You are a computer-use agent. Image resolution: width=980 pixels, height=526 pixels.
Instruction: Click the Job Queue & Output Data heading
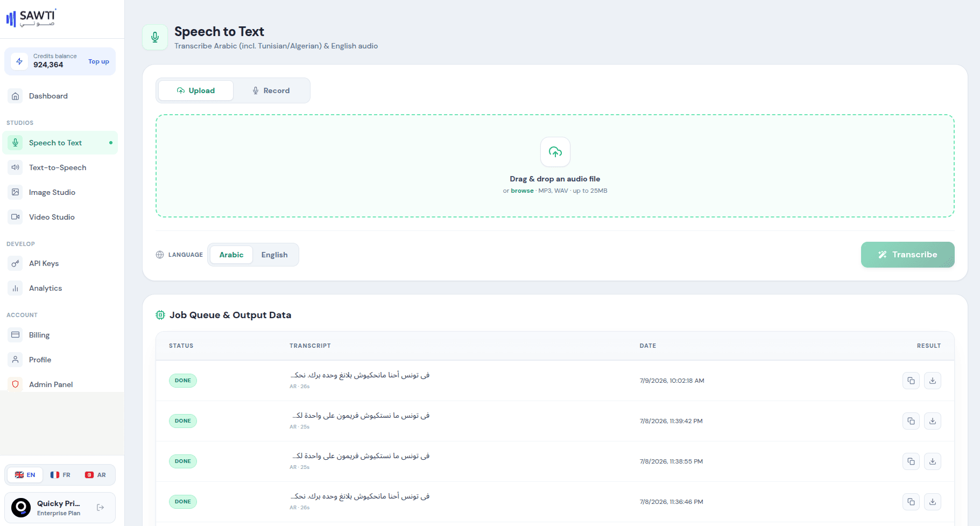click(230, 315)
